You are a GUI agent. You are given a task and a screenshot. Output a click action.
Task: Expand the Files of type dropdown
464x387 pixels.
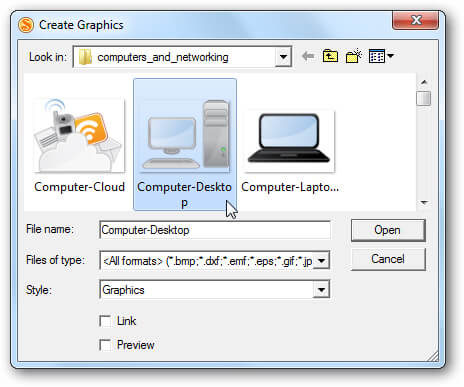321,260
